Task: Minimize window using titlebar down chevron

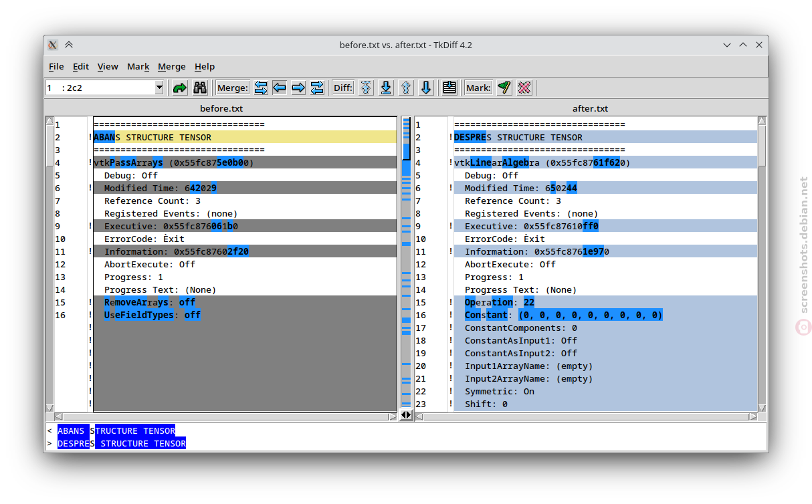Action: pos(727,45)
